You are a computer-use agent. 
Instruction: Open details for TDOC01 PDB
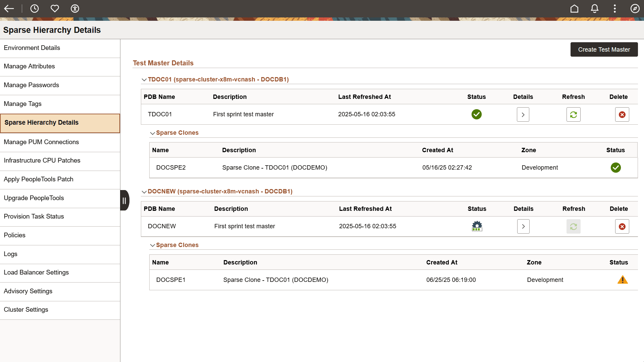tap(523, 114)
